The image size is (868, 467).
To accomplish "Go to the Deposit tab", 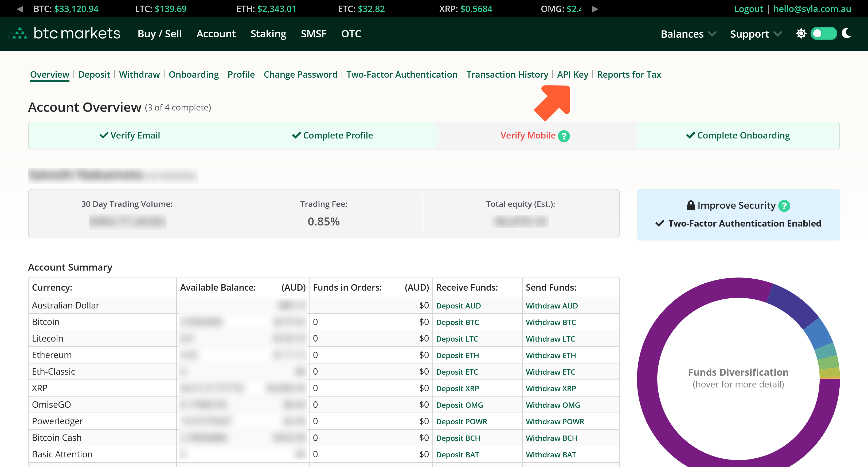I will tap(94, 74).
